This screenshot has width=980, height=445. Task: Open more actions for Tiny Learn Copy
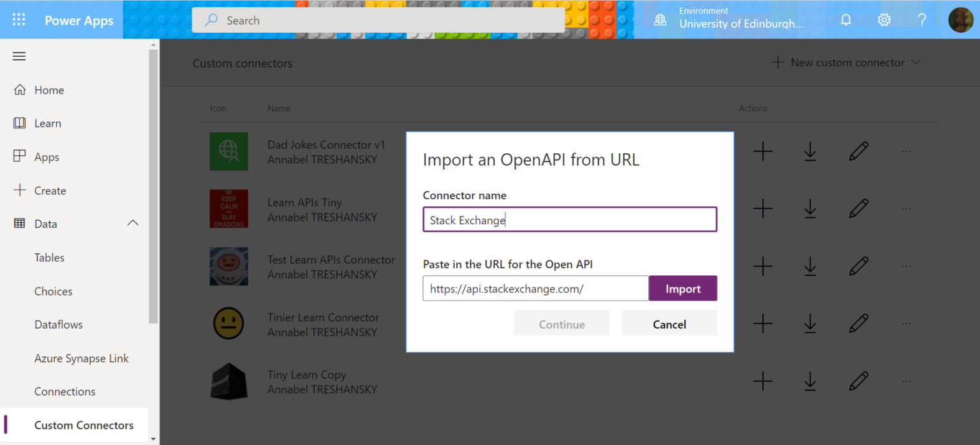906,381
